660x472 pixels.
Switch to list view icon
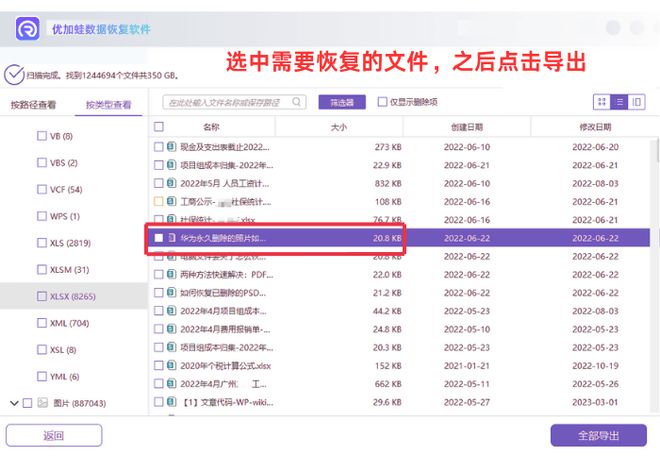[619, 102]
